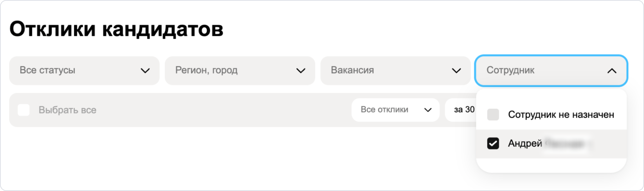644x191 pixels.
Task: Click the gray checkbox square beside Сотрудник не назначен
Action: click(493, 114)
